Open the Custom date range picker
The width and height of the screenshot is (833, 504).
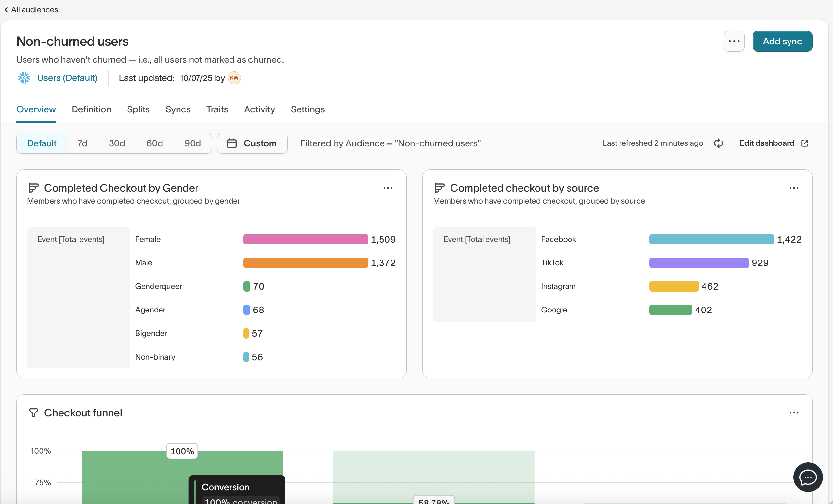pos(252,143)
